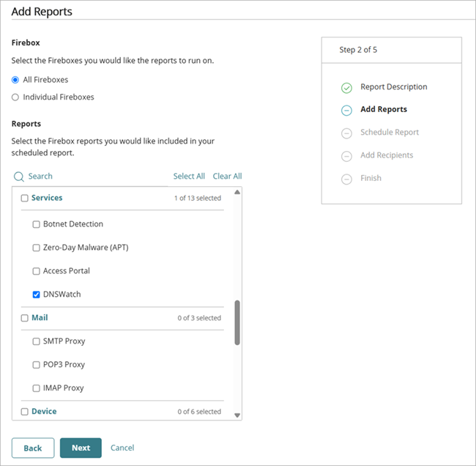Go to the Add Recipients step

pyautogui.click(x=387, y=155)
